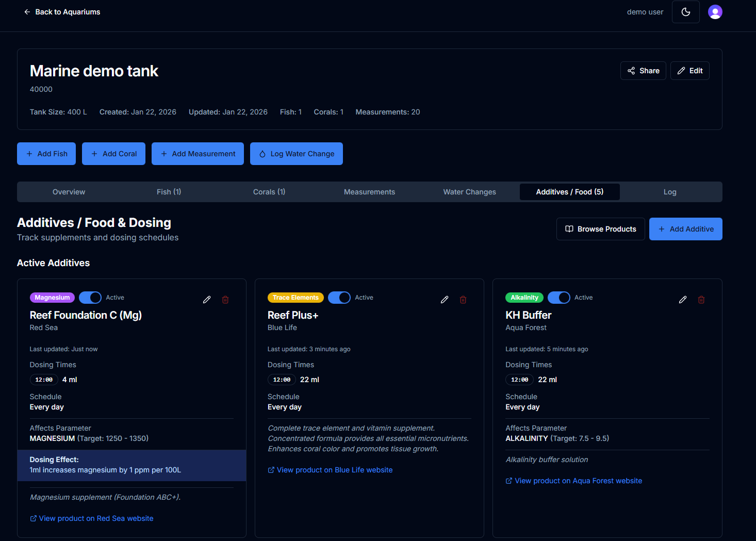756x541 pixels.
Task: Open the user profile avatar menu
Action: tap(715, 12)
